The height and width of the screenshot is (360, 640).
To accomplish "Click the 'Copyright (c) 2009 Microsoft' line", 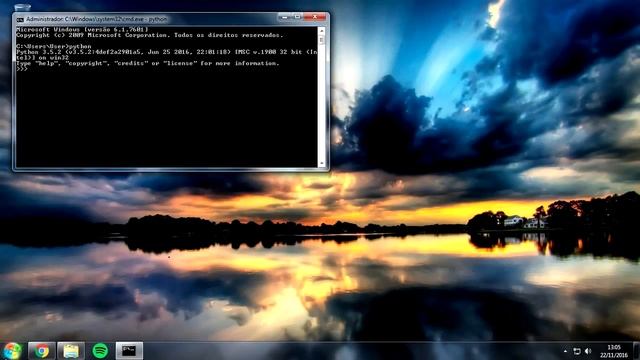I will (x=149, y=35).
